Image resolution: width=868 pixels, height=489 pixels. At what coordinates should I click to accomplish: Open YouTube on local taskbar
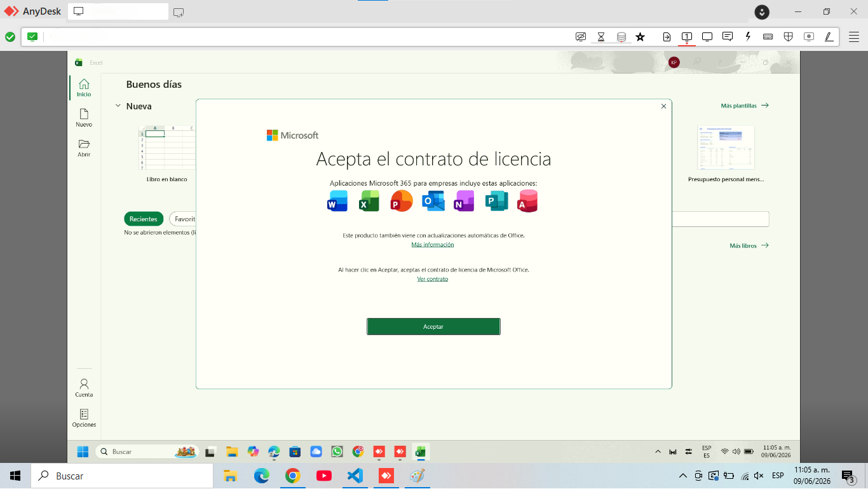point(323,476)
